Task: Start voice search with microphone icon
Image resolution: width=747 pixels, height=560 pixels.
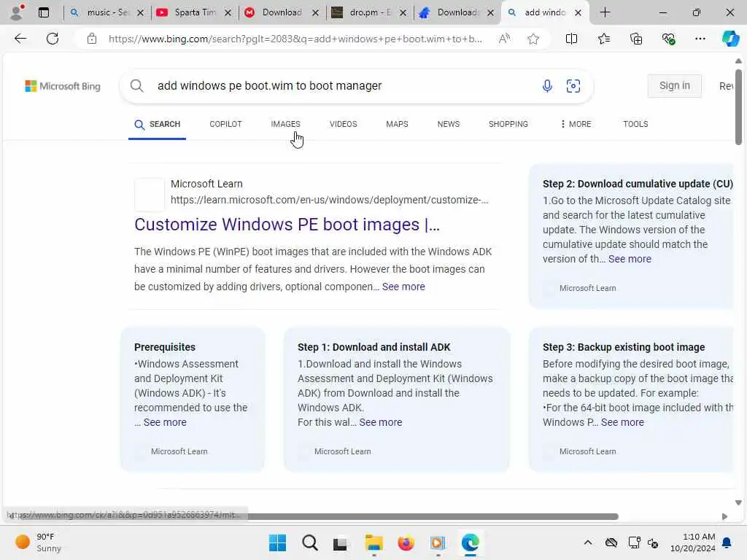Action: coord(547,86)
